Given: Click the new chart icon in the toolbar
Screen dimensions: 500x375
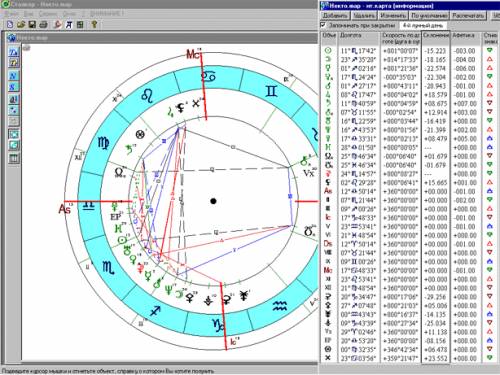Looking at the screenshot, I should tap(10, 24).
